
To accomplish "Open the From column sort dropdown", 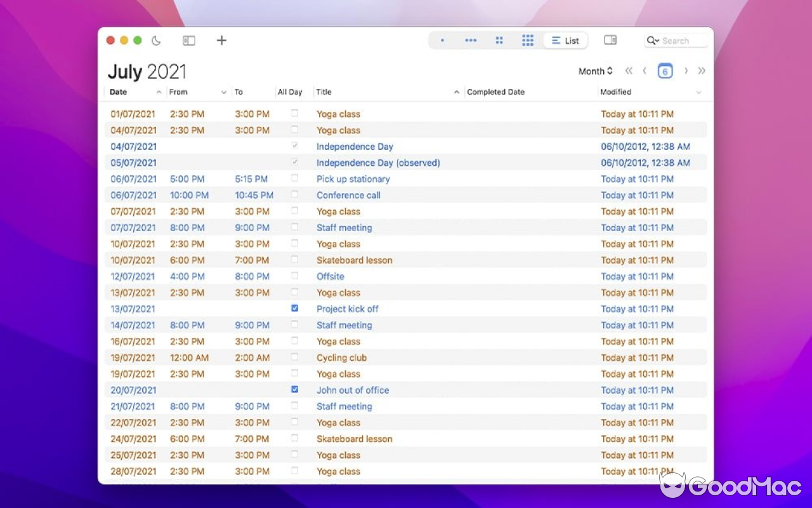I will [x=225, y=92].
